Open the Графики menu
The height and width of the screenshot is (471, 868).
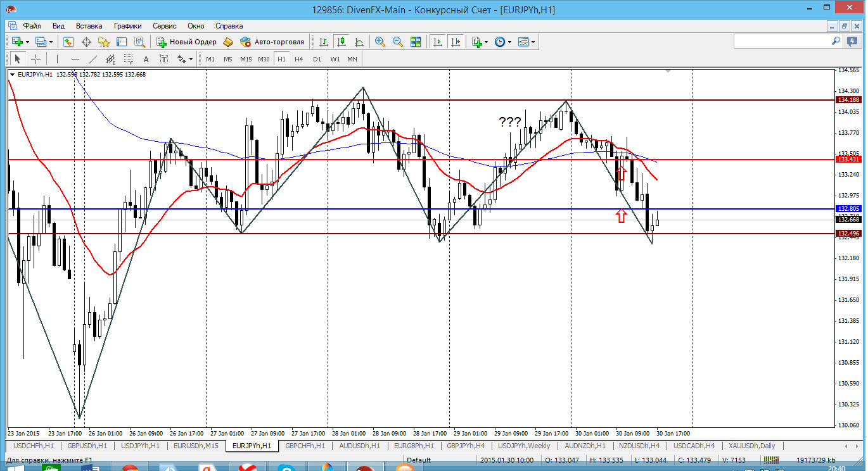[x=128, y=26]
